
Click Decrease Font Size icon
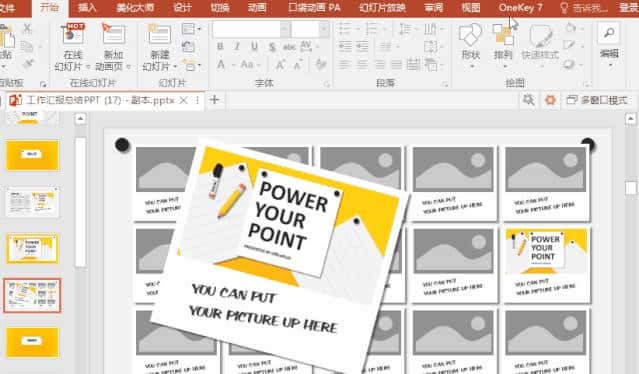[x=298, y=64]
